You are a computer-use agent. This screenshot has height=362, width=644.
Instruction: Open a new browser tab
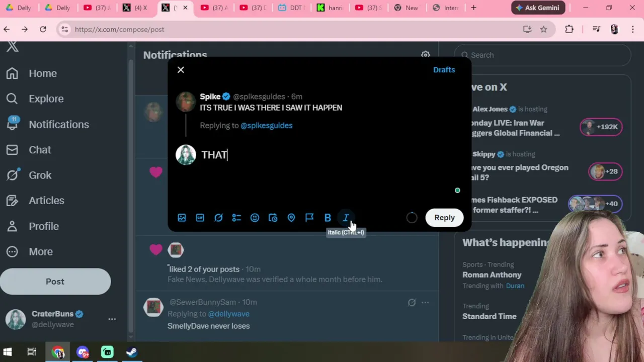(x=473, y=8)
